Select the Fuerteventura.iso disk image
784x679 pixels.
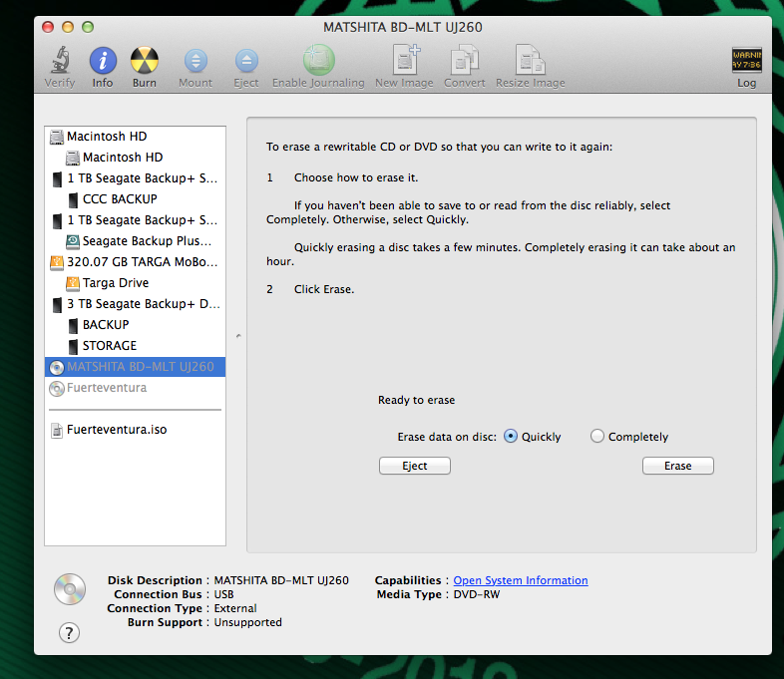coord(135,430)
